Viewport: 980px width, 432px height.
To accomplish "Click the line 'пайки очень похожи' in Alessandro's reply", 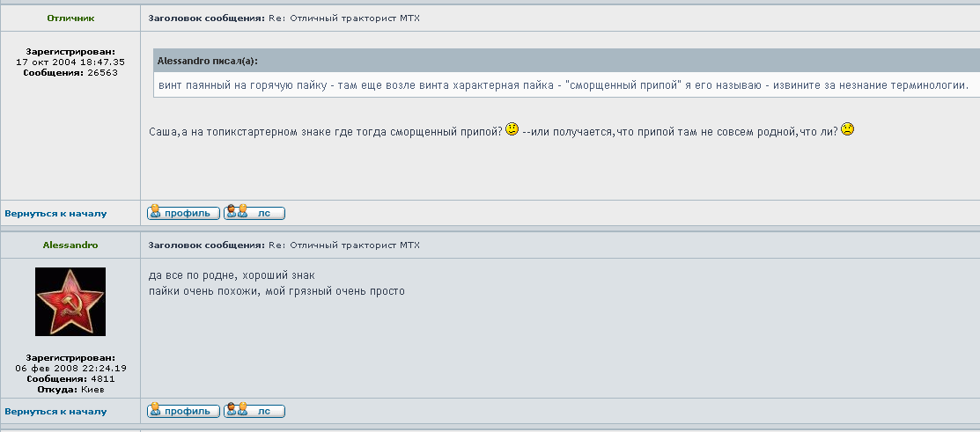I will point(276,291).
